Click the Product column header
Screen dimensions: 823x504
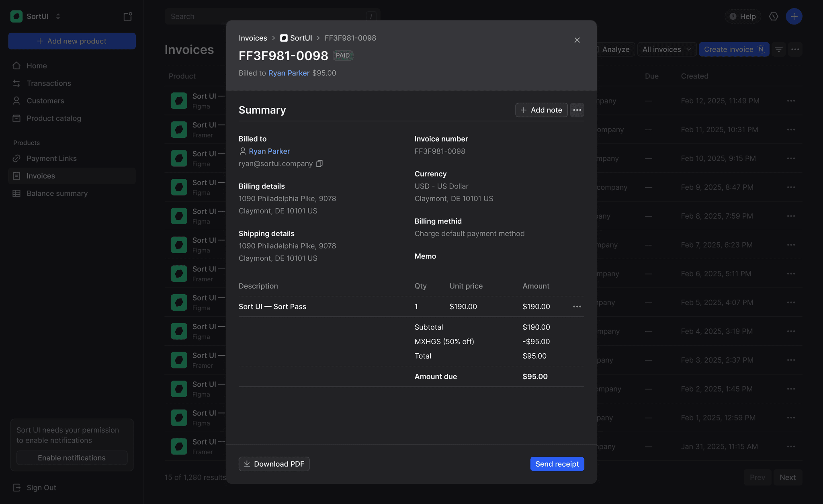tap(182, 76)
